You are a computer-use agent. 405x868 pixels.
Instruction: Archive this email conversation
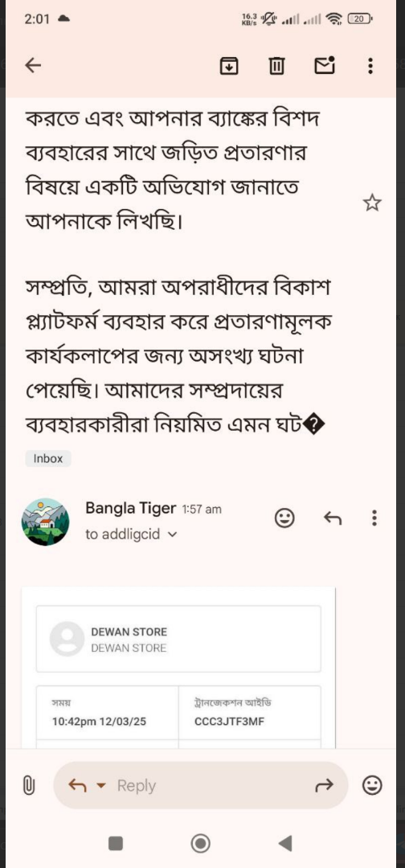tap(228, 66)
